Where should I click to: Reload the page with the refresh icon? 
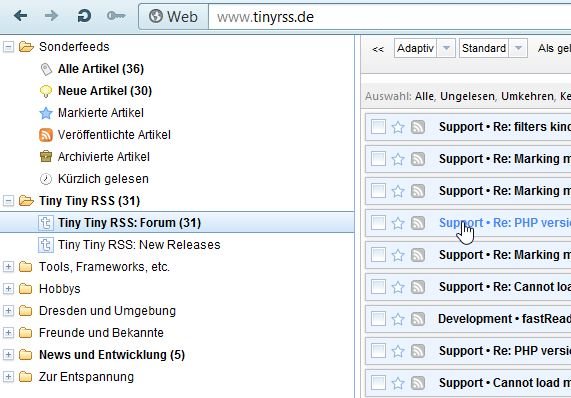(x=84, y=16)
